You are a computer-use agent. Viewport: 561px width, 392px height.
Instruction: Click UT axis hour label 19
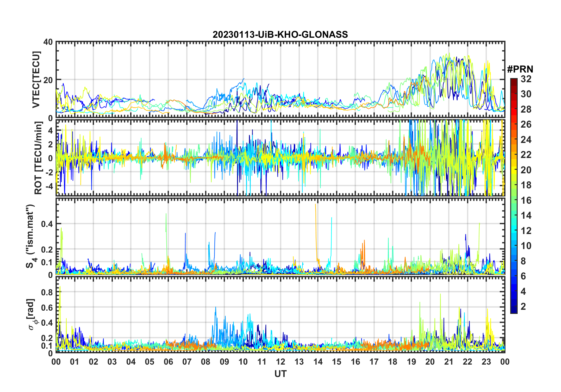point(411,362)
